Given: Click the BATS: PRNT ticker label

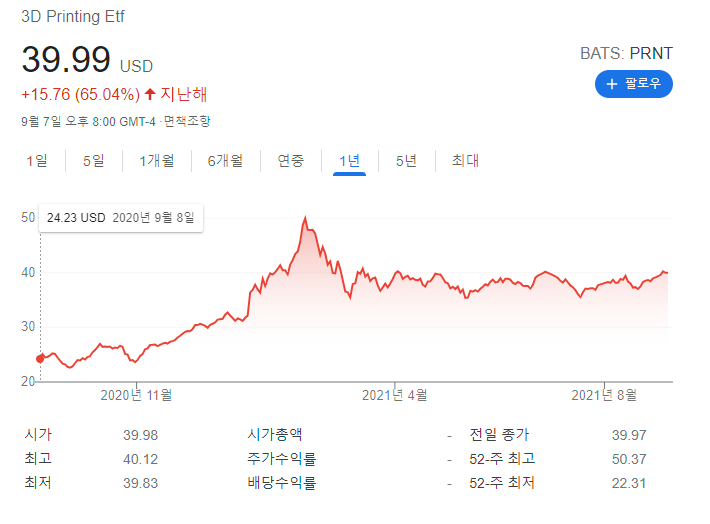Looking at the screenshot, I should 626,53.
